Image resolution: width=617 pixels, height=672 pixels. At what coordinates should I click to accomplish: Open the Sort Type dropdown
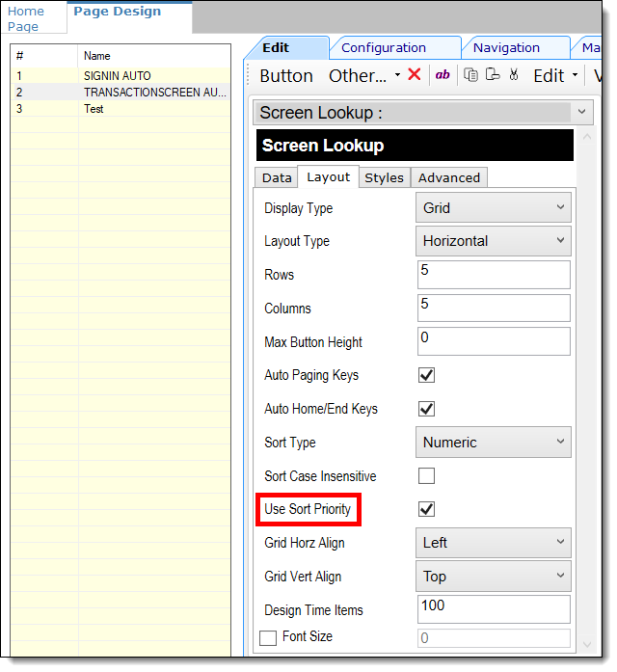pos(494,442)
